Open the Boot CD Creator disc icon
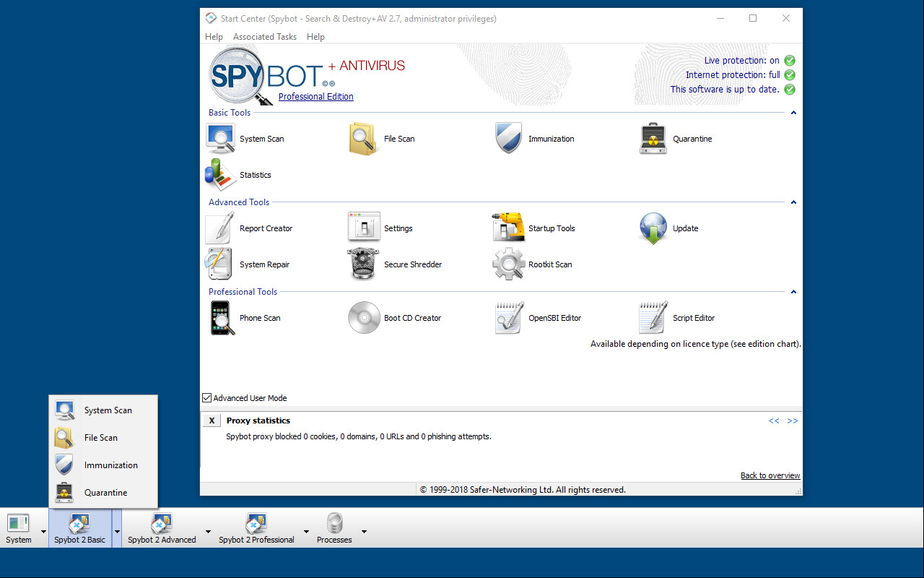Viewport: 924px width, 578px height. [364, 317]
